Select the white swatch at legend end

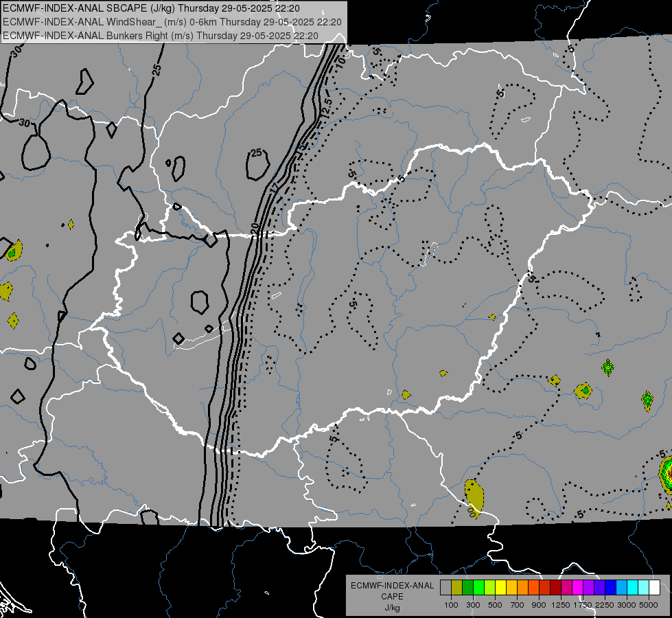tap(654, 587)
